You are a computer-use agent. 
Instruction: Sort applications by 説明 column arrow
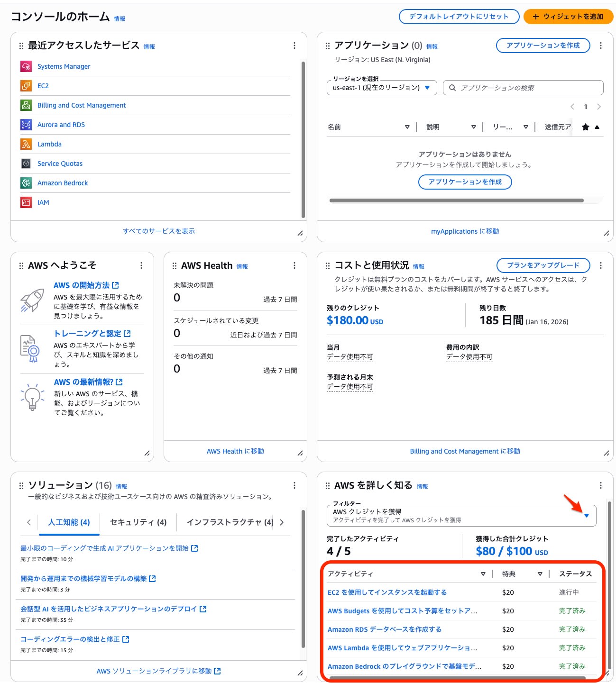474,127
